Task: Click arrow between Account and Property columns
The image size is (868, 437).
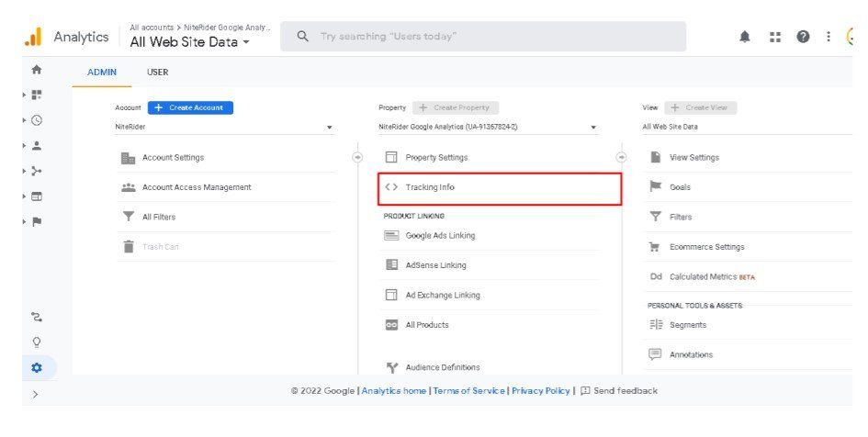Action: coord(357,158)
